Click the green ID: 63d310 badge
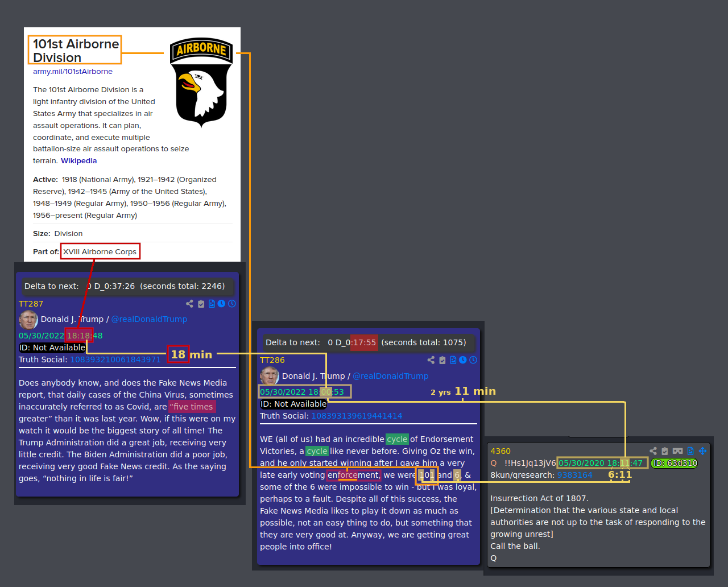This screenshot has height=587, width=728. pyautogui.click(x=675, y=463)
